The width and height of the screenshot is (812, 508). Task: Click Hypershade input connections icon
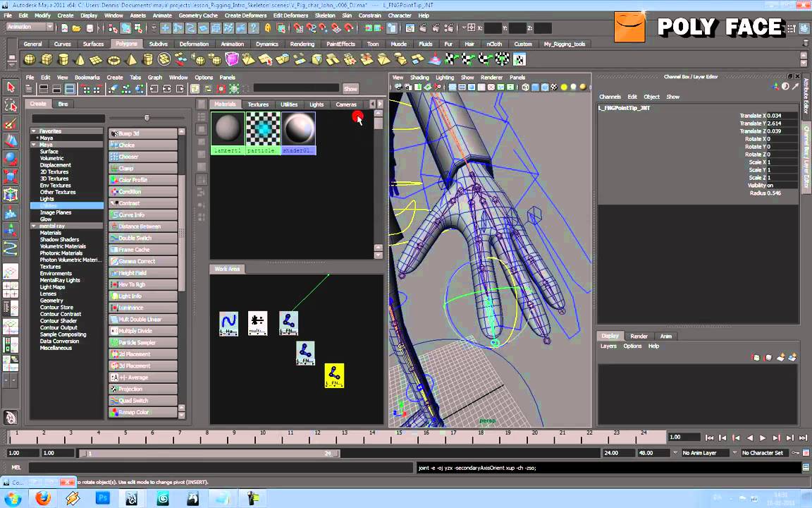(154, 89)
